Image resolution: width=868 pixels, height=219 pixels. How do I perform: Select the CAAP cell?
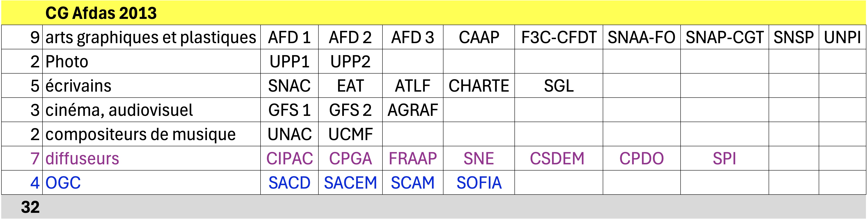pyautogui.click(x=479, y=37)
